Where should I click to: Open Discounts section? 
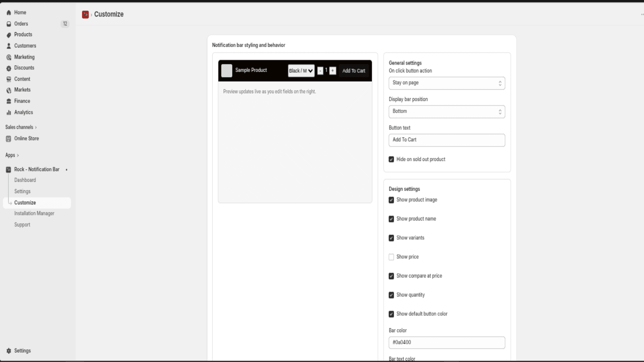point(24,68)
